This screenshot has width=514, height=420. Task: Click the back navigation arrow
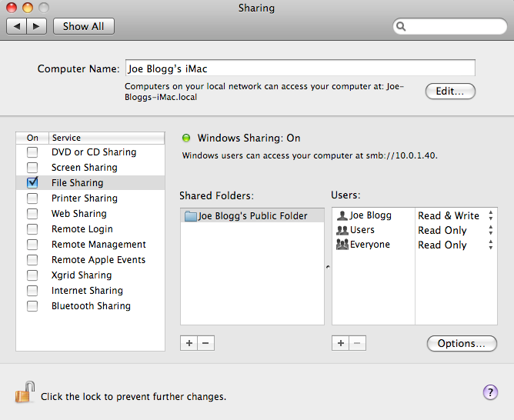tap(17, 26)
